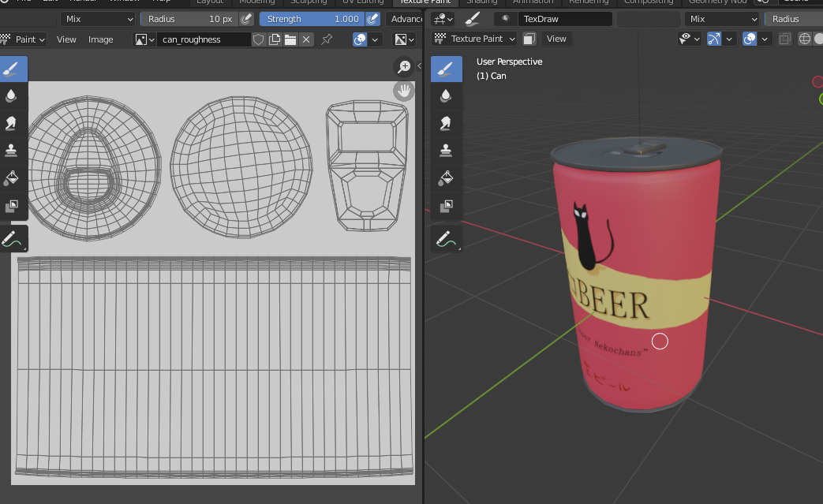Toggle pin for the can_roughness image
Viewport: 823px width, 504px height.
327,39
